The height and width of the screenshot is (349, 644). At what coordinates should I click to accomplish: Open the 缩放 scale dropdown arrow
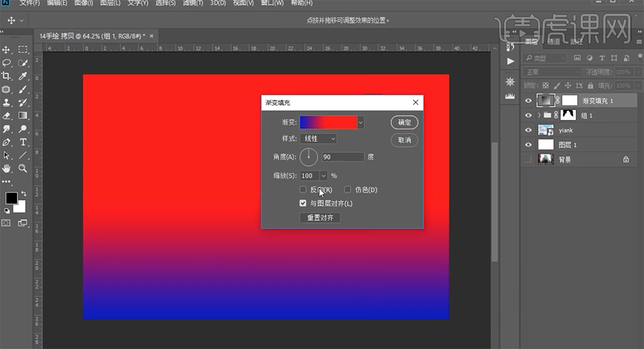[x=323, y=176]
